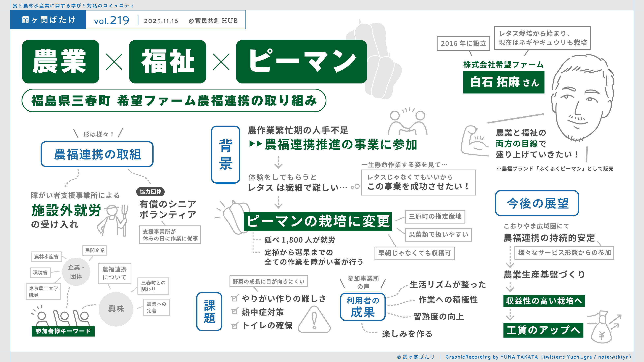Click the handshake people icon

pos(408,122)
